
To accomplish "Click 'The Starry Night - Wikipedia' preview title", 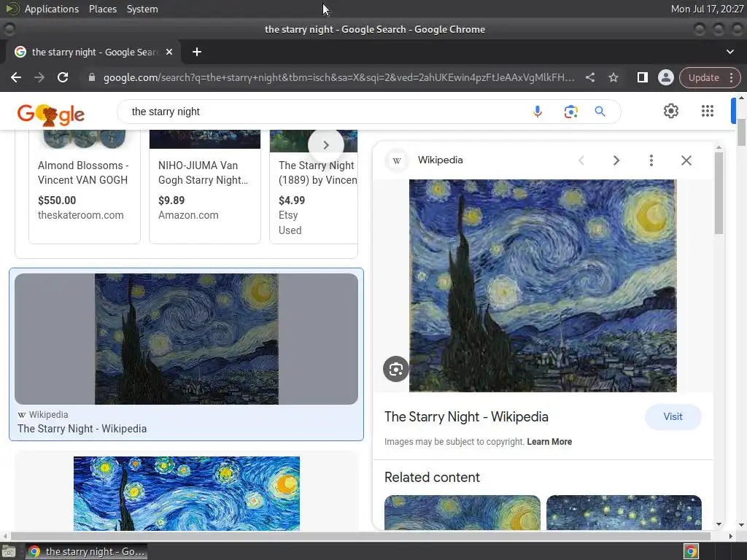I will pos(466,416).
